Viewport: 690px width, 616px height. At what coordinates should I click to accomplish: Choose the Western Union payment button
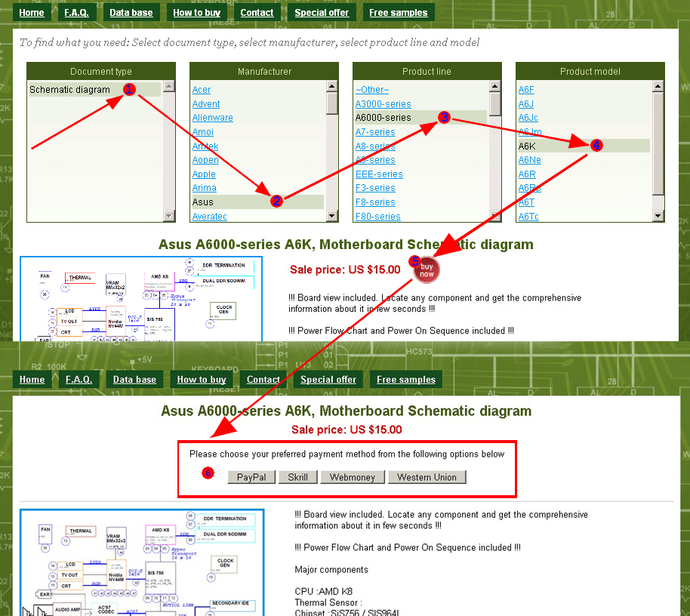tap(427, 477)
